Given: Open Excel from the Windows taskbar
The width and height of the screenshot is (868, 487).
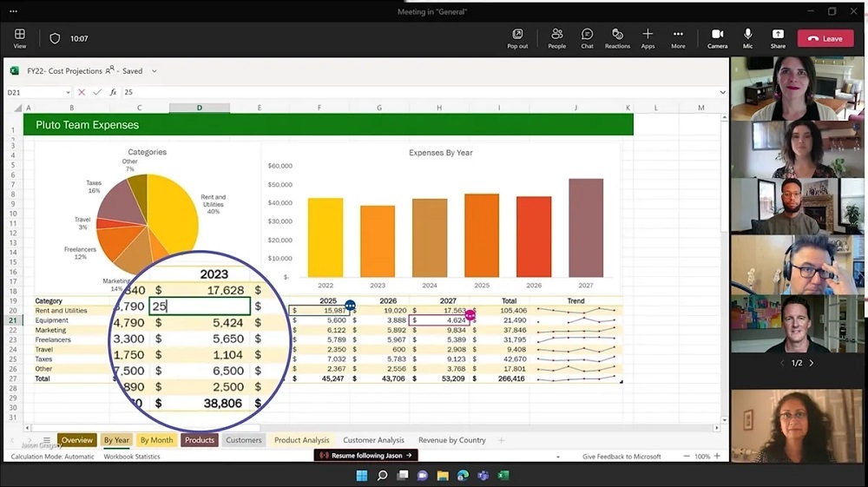Looking at the screenshot, I should point(503,476).
